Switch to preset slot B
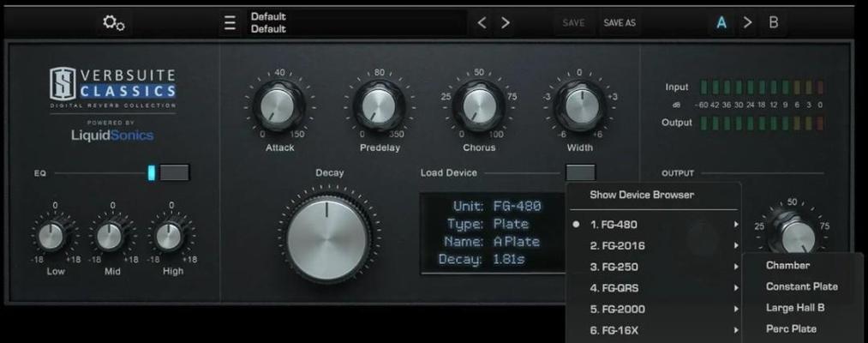Screen dimensions: 868x343 coord(774,22)
